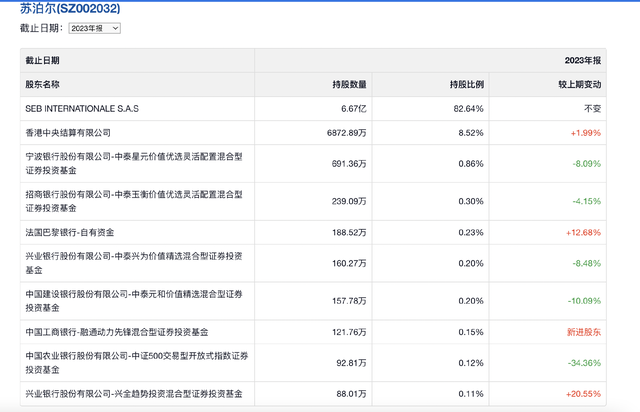Click the 0.15% ownership percentage
640x412 pixels.
coord(471,332)
